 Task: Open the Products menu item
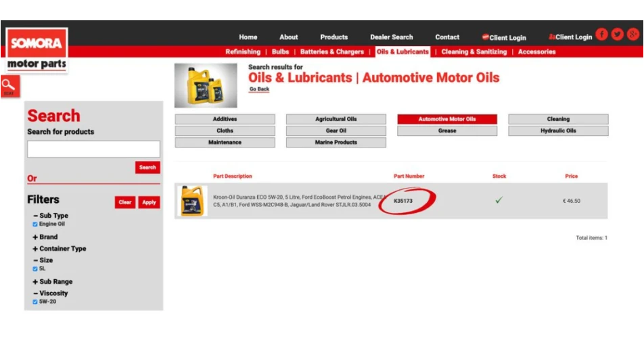334,37
